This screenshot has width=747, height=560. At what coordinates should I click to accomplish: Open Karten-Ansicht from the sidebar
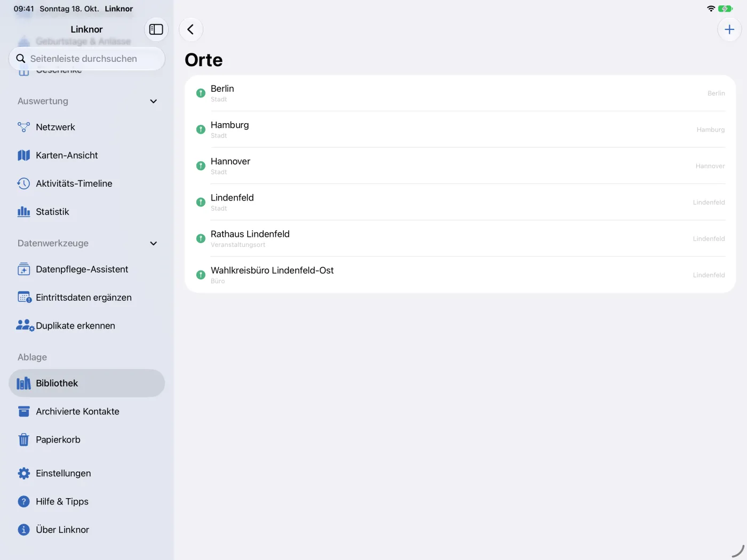click(x=87, y=155)
